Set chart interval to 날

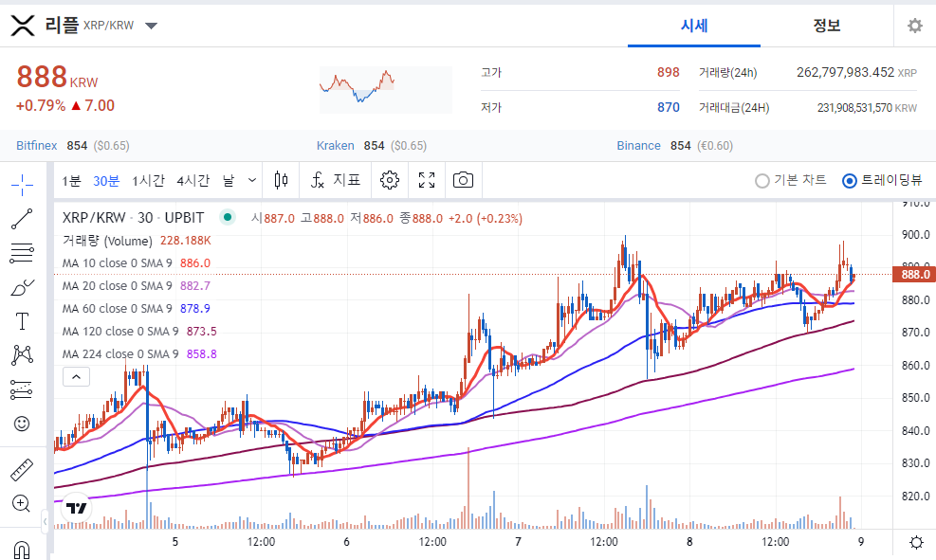point(229,181)
